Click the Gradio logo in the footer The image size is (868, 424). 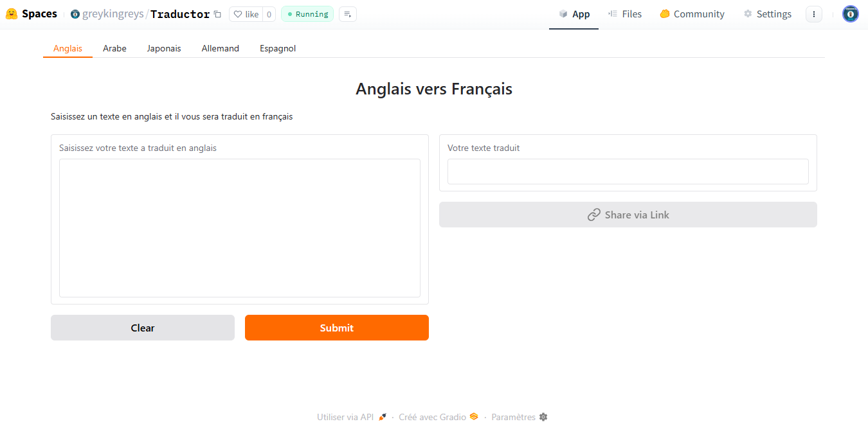click(474, 416)
